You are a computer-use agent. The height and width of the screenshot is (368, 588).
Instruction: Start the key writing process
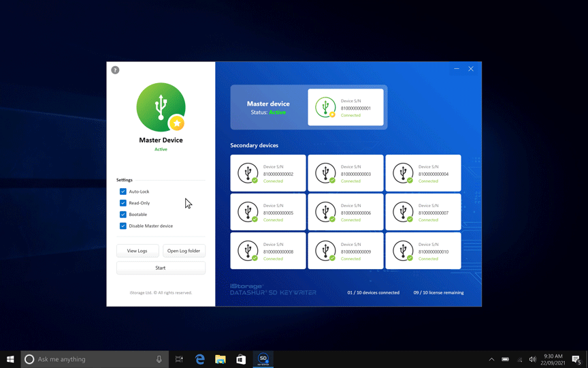tap(161, 268)
